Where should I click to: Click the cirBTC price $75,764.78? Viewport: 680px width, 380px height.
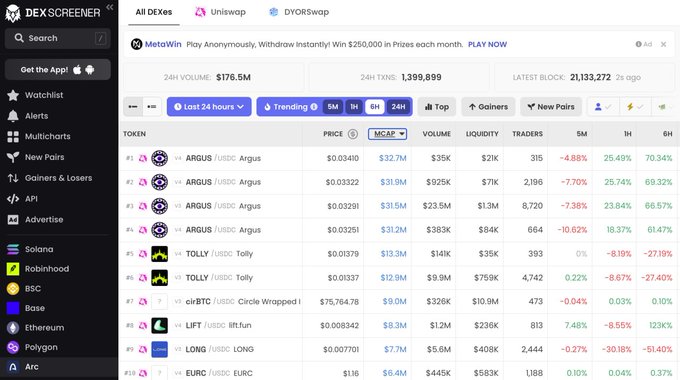tap(339, 301)
